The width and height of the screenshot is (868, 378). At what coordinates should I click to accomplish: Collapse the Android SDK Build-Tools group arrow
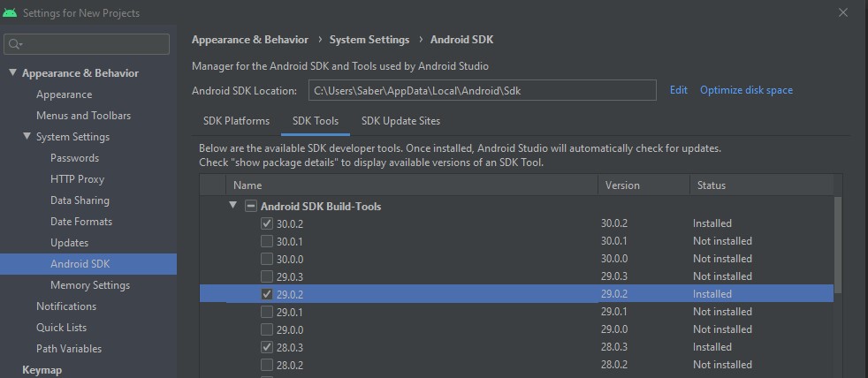coord(233,205)
